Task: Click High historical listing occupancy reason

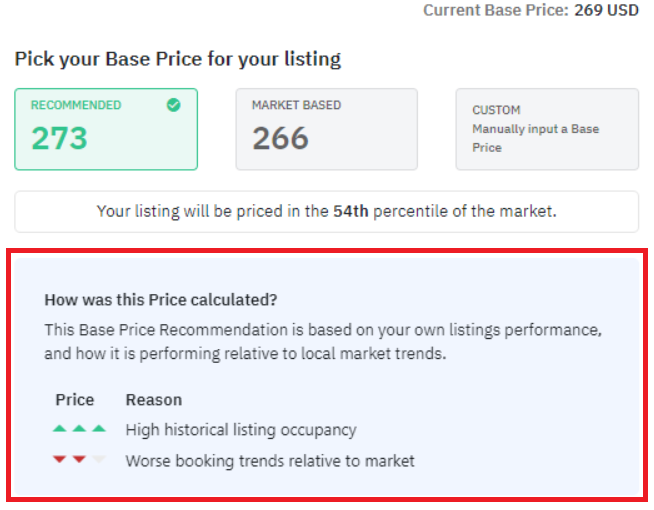Action: pos(241,430)
